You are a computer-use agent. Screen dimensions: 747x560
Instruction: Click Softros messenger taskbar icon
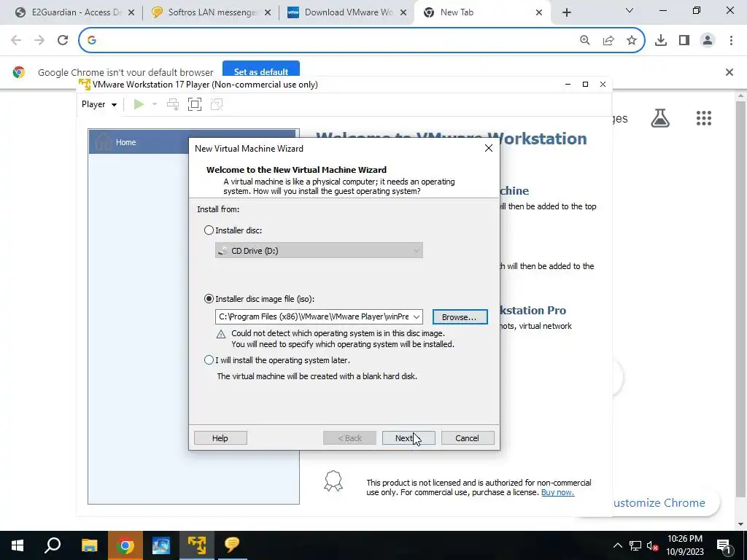click(232, 545)
